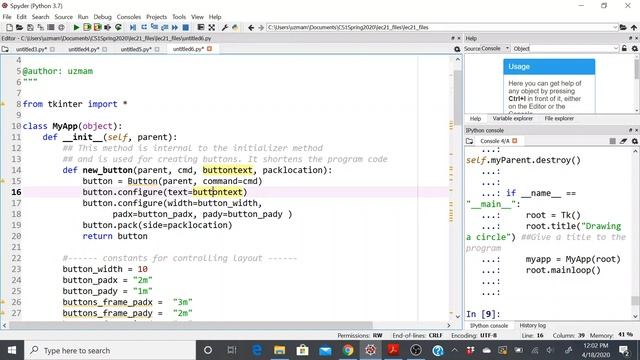Click line 20 'return button' in editor

click(115, 236)
